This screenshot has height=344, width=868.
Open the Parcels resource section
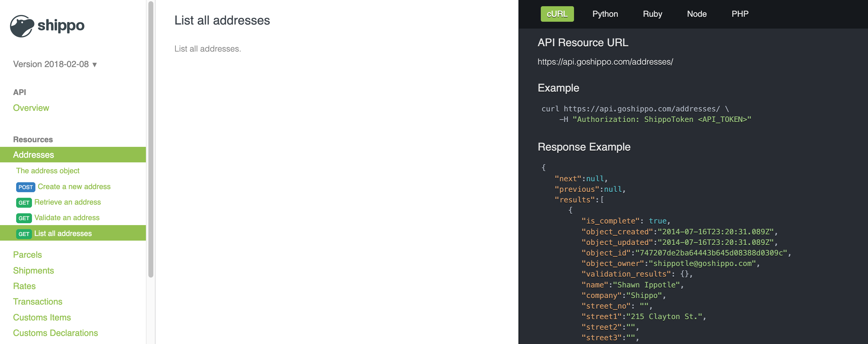(27, 255)
